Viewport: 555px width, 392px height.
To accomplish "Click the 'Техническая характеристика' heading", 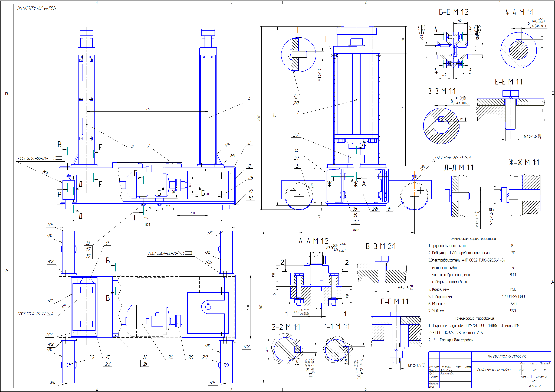I will click(473, 239).
